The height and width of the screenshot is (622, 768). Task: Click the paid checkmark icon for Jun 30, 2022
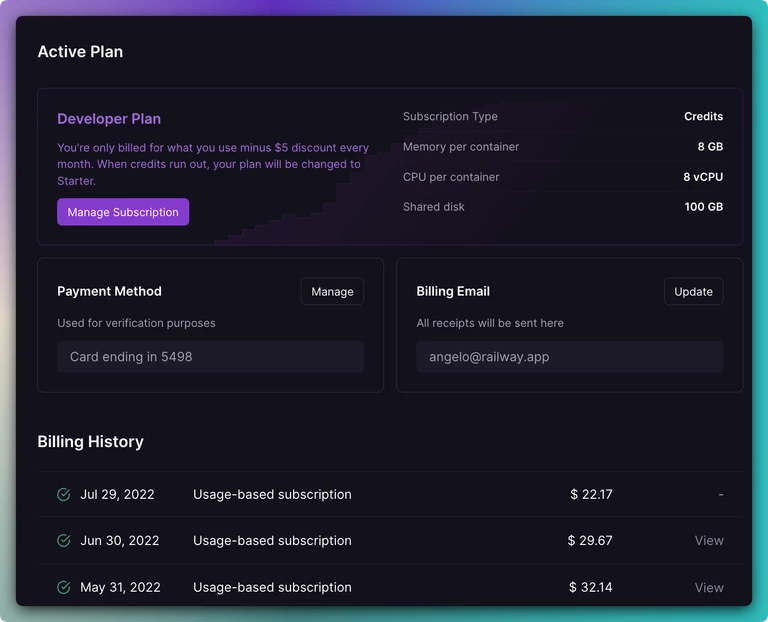64,541
